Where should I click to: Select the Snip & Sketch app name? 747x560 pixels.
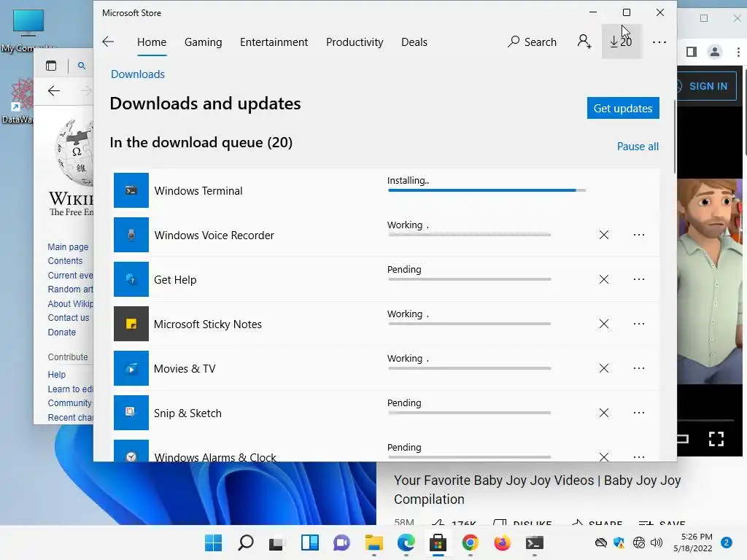187,413
